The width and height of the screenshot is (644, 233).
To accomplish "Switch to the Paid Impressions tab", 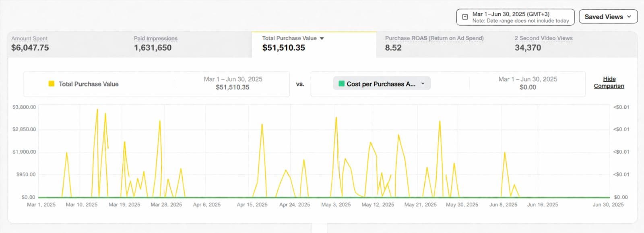I will [155, 43].
